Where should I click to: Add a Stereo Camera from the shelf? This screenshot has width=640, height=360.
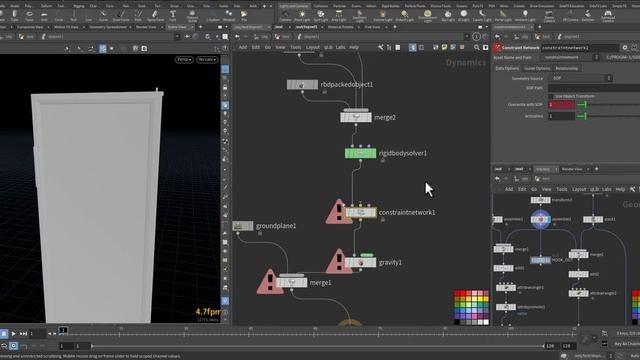coord(549,16)
